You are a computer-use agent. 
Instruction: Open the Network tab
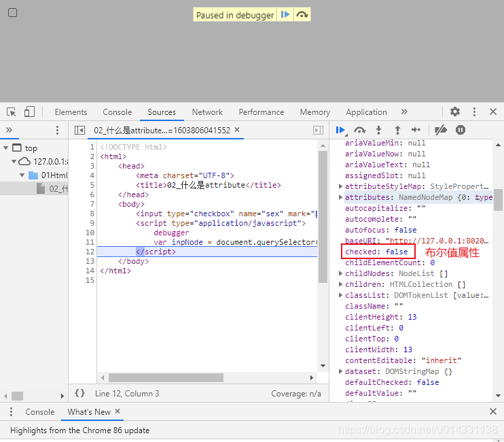[207, 112]
